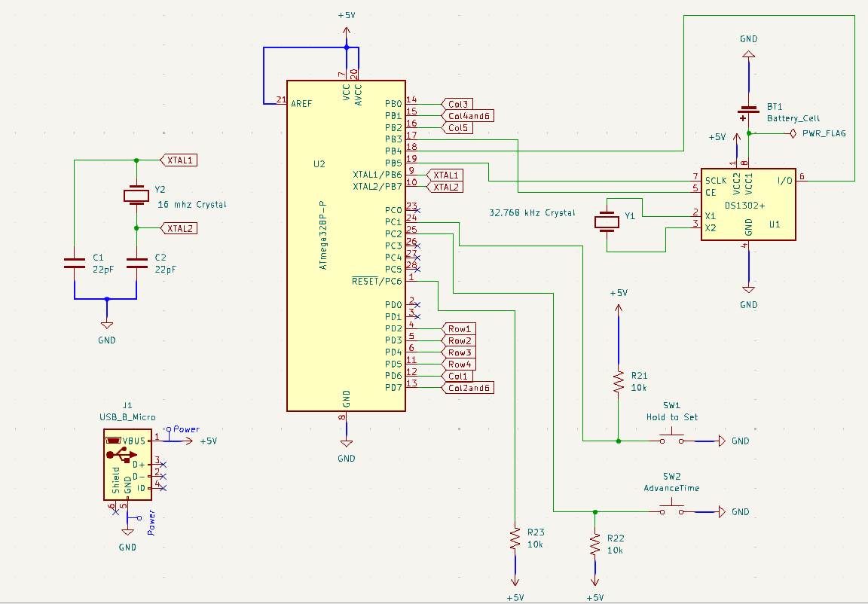Select the BT1 battery cell symbol
Viewport: 868px width, 604px height.
tap(748, 112)
